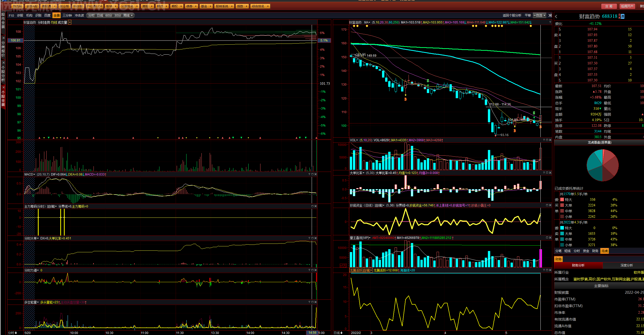Click the 全部A股 button
The image size is (644, 335).
pyautogui.click(x=32, y=6)
